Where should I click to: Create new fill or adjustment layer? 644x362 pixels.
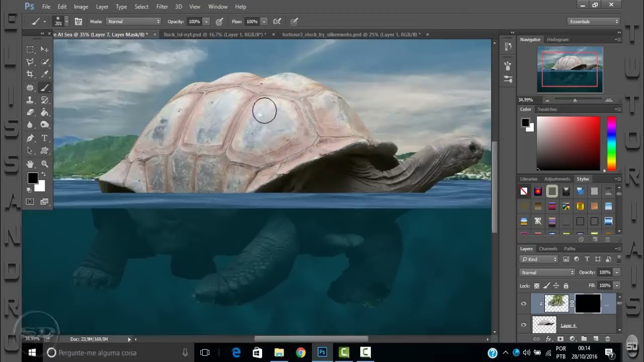tap(572, 339)
